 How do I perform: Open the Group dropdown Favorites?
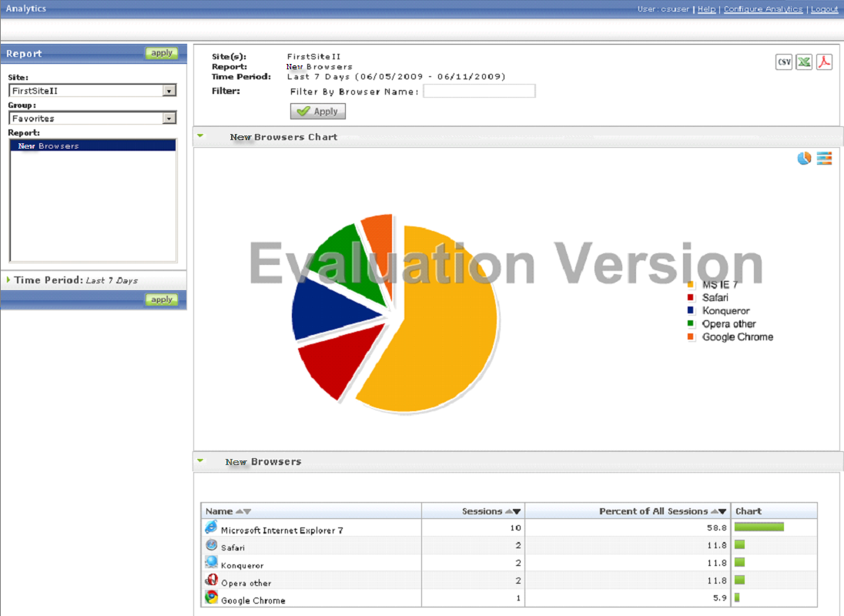pos(92,118)
